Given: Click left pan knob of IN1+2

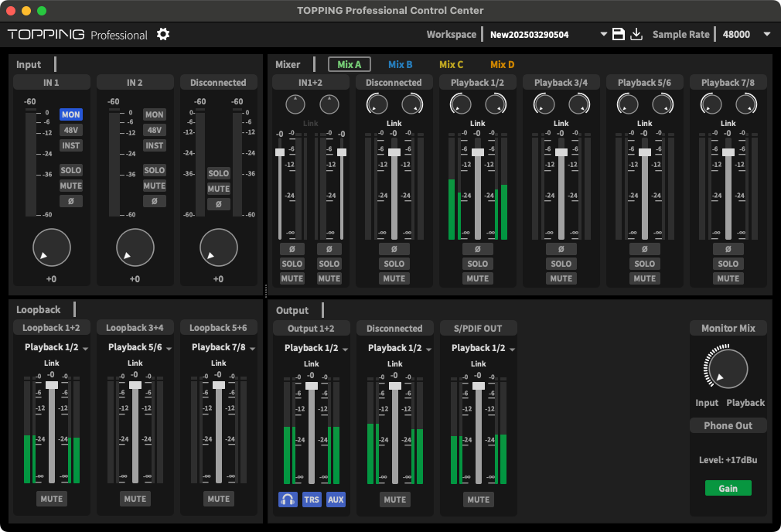Looking at the screenshot, I should (295, 104).
